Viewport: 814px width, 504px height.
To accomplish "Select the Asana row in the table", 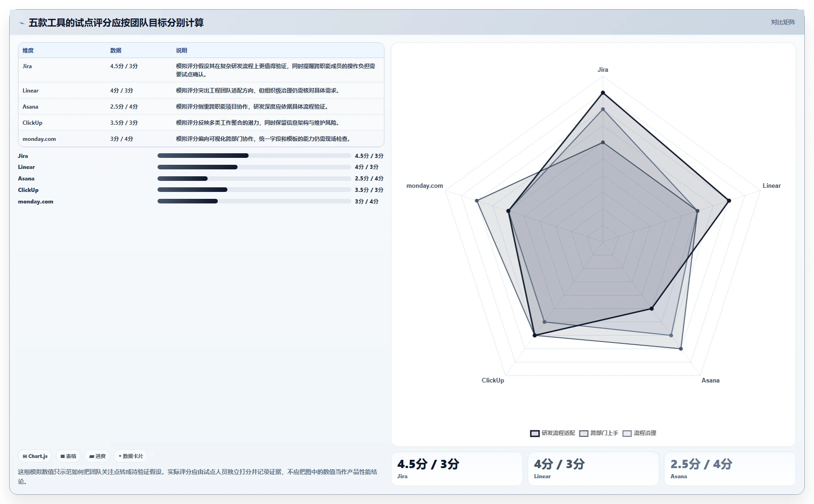I will tap(201, 107).
